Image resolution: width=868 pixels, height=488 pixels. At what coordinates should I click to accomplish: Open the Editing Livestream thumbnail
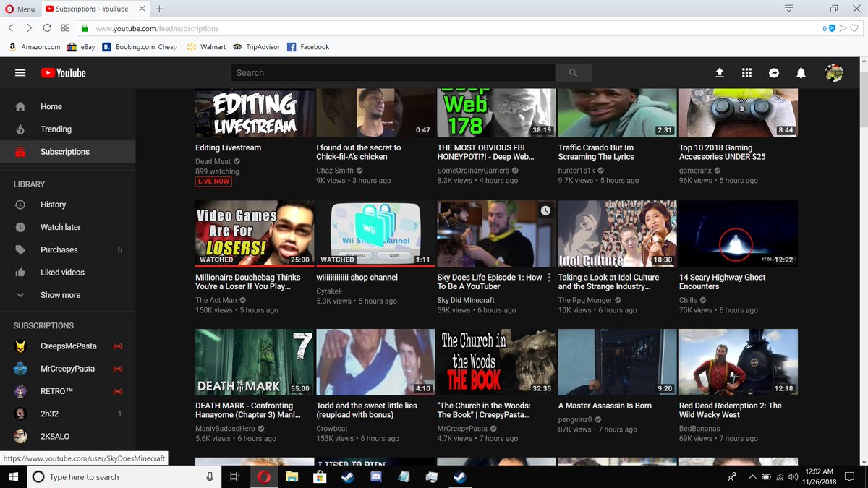[255, 113]
